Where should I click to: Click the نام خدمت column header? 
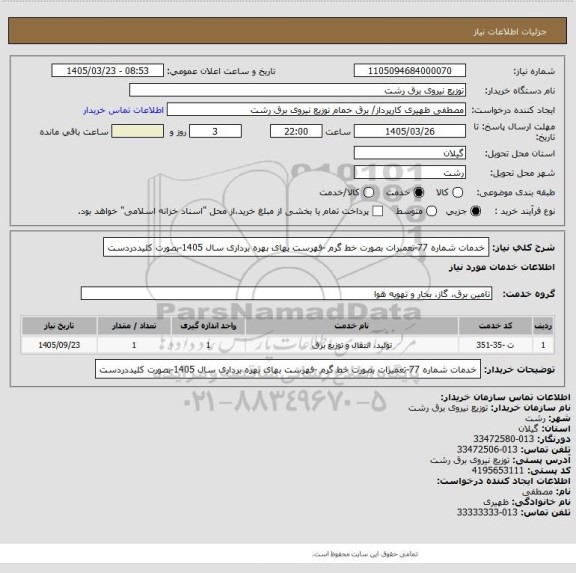(x=352, y=326)
